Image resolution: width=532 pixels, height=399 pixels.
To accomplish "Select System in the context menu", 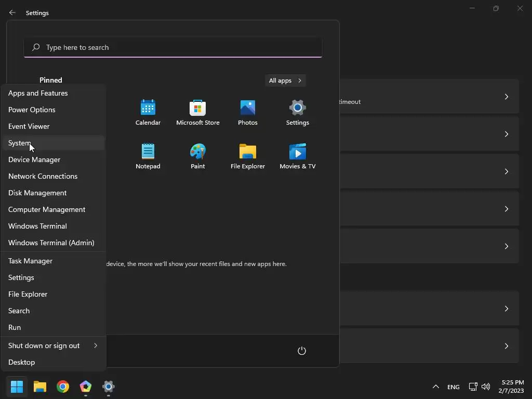I will (54, 143).
